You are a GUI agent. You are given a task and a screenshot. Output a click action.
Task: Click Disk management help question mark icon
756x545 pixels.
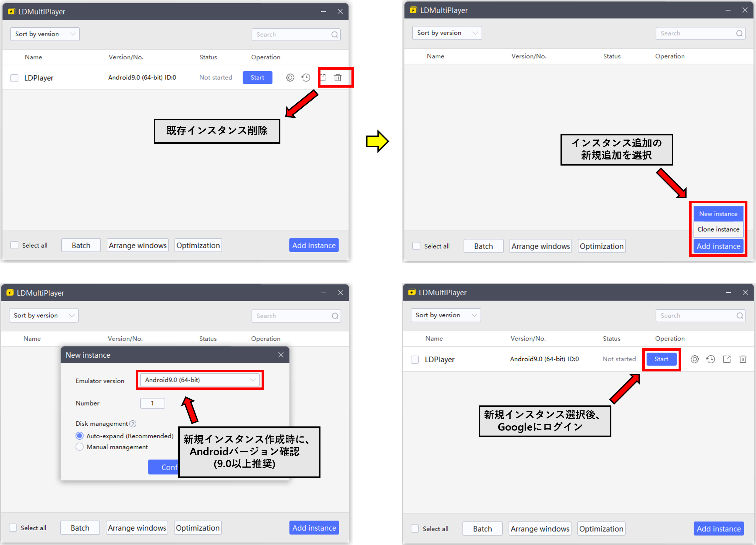[x=133, y=424]
